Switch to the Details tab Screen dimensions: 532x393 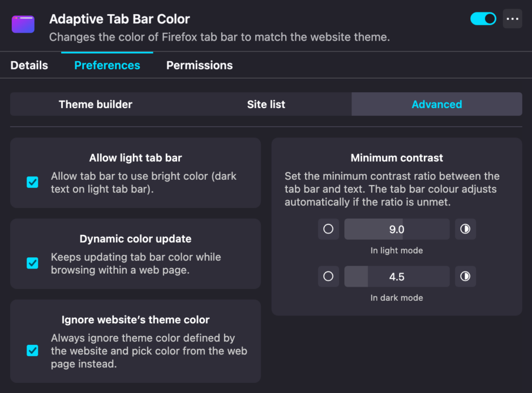tap(29, 65)
